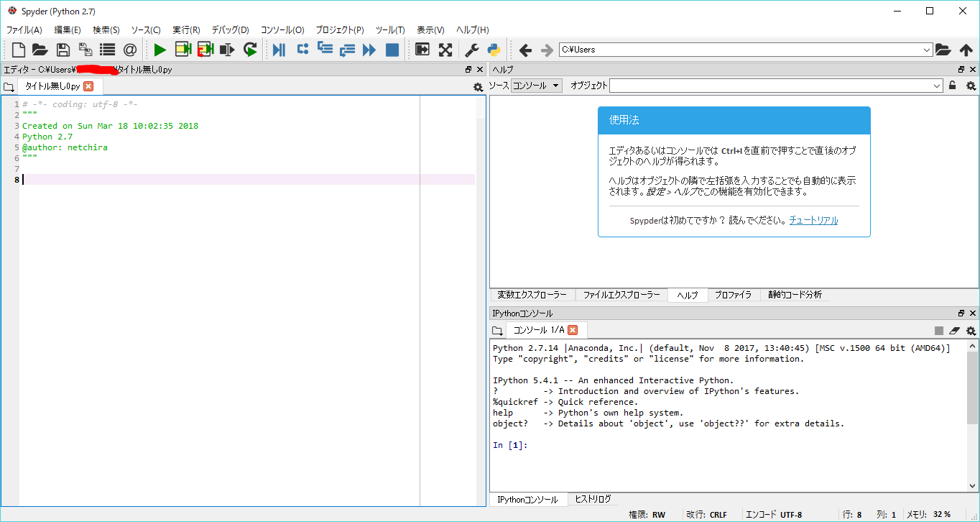The height and width of the screenshot is (522, 980).
Task: Browse console tabs icon
Action: pyautogui.click(x=497, y=331)
